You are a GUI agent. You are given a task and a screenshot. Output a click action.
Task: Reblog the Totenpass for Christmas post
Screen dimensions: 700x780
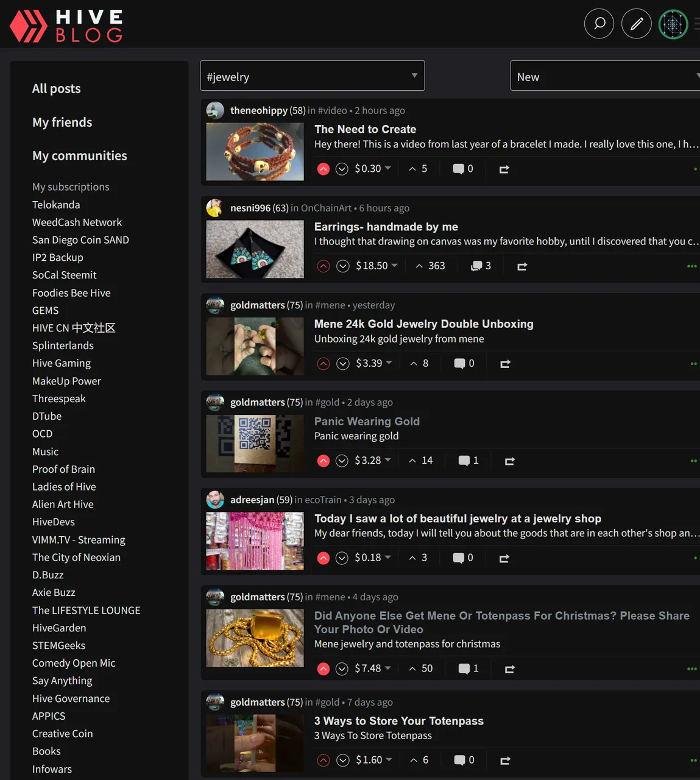(x=510, y=670)
